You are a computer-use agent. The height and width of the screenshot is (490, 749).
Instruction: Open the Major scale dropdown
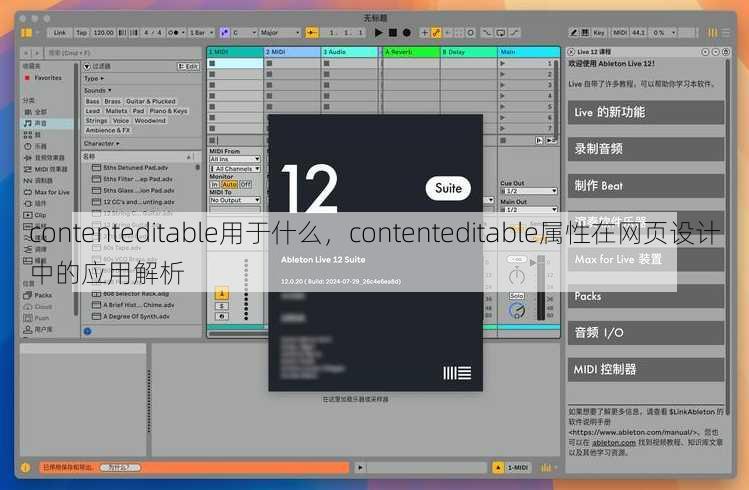[x=280, y=32]
